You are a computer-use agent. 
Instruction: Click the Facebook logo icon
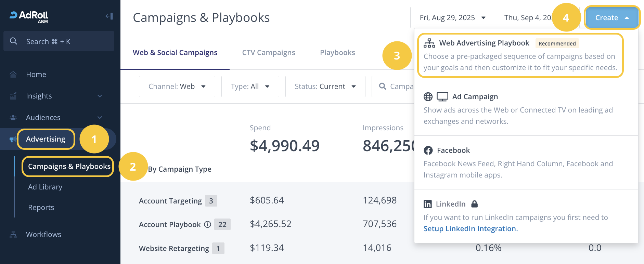pyautogui.click(x=428, y=150)
